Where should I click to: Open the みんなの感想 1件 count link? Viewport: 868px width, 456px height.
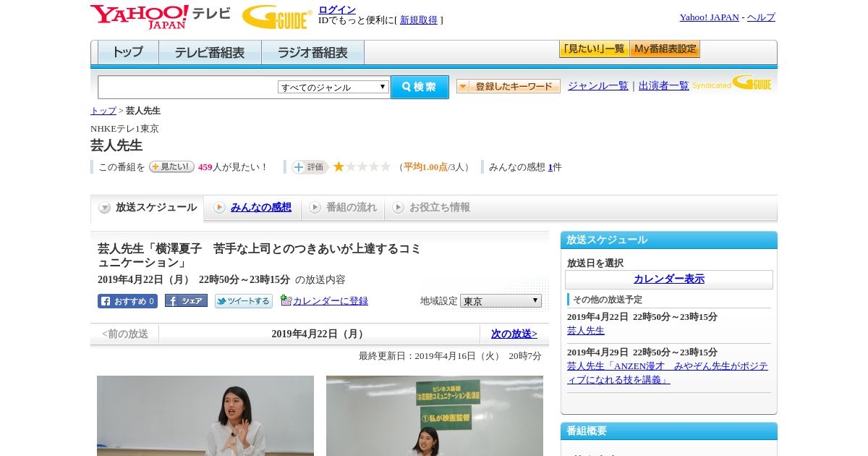pyautogui.click(x=550, y=167)
